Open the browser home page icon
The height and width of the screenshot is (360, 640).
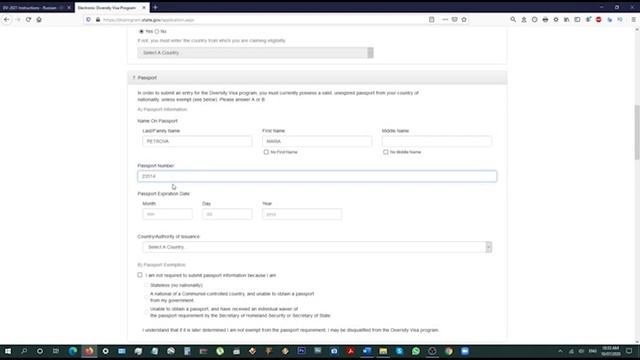(x=39, y=20)
